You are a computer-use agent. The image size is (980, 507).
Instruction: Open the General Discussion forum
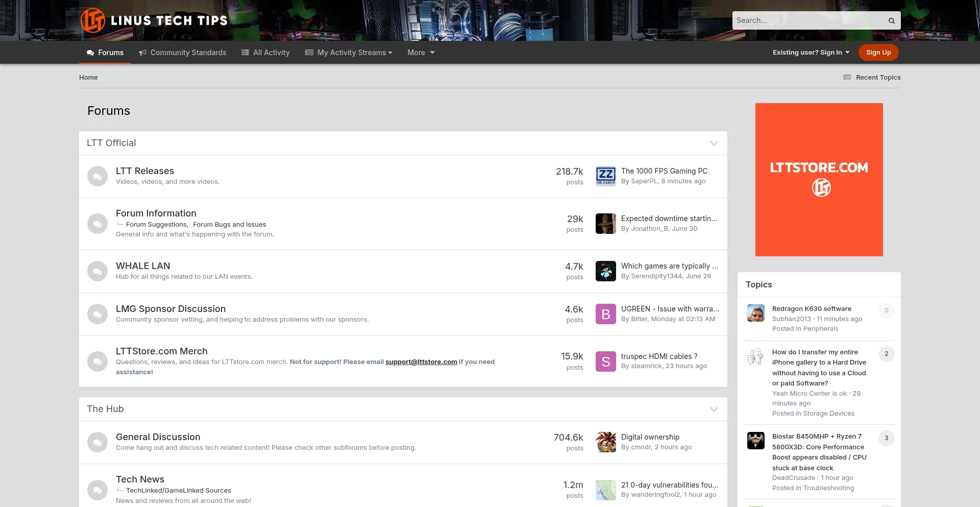click(158, 437)
